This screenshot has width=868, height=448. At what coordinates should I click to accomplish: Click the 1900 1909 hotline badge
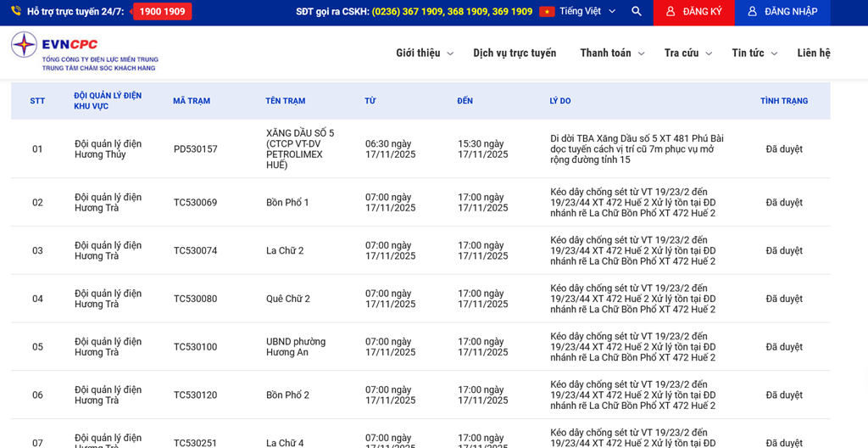point(162,12)
